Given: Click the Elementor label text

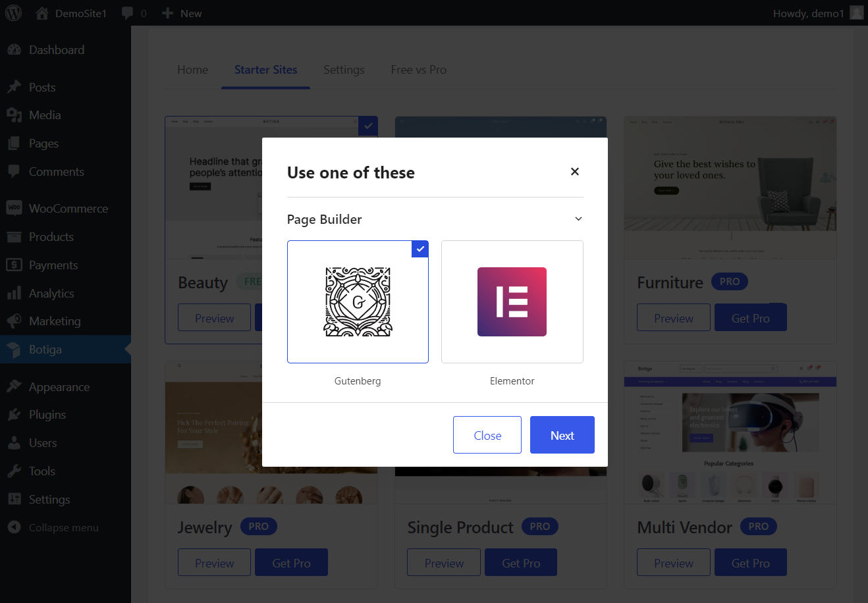Looking at the screenshot, I should point(512,381).
